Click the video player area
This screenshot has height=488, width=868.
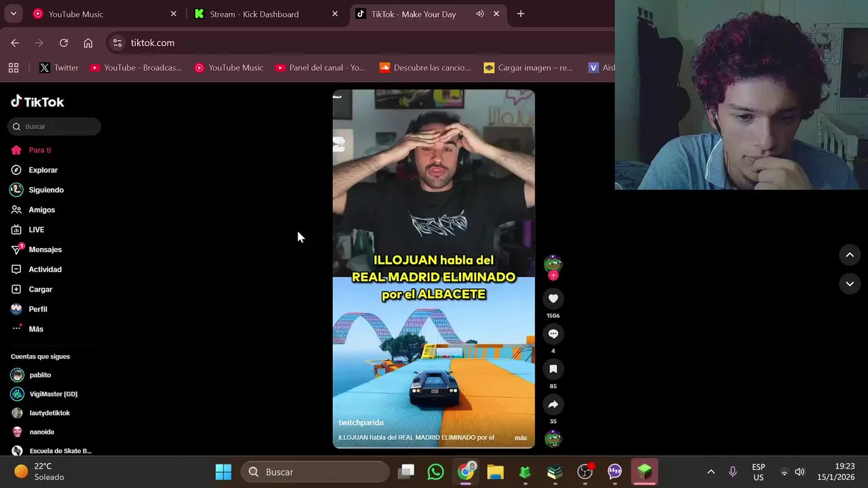click(433, 269)
